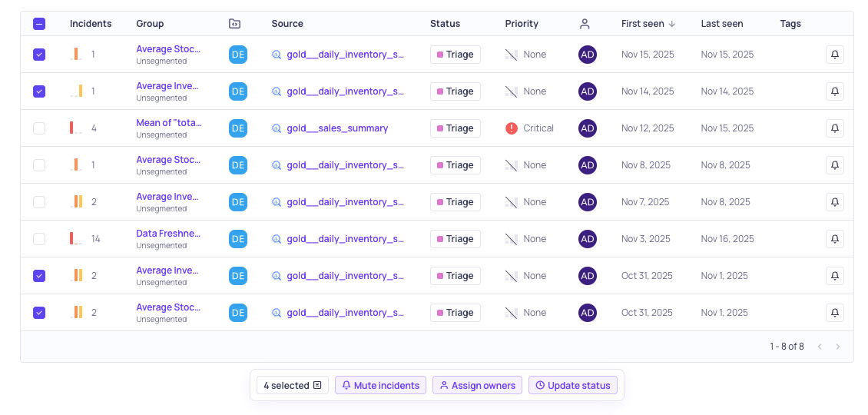Click AD owner avatar on the Critical row
Image resolution: width=868 pixels, height=415 pixels.
588,128
